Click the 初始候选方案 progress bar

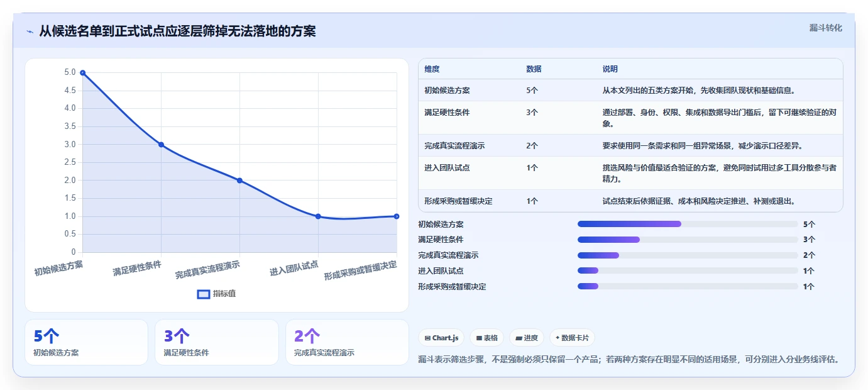(688, 224)
